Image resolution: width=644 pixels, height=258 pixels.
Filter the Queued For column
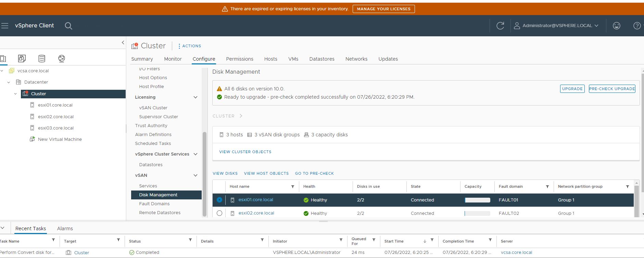(374, 240)
